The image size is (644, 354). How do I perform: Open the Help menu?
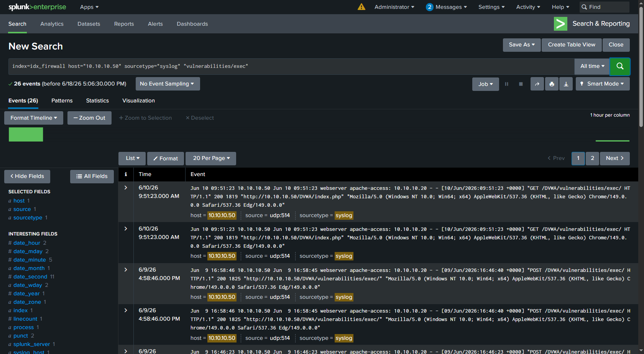pyautogui.click(x=560, y=7)
